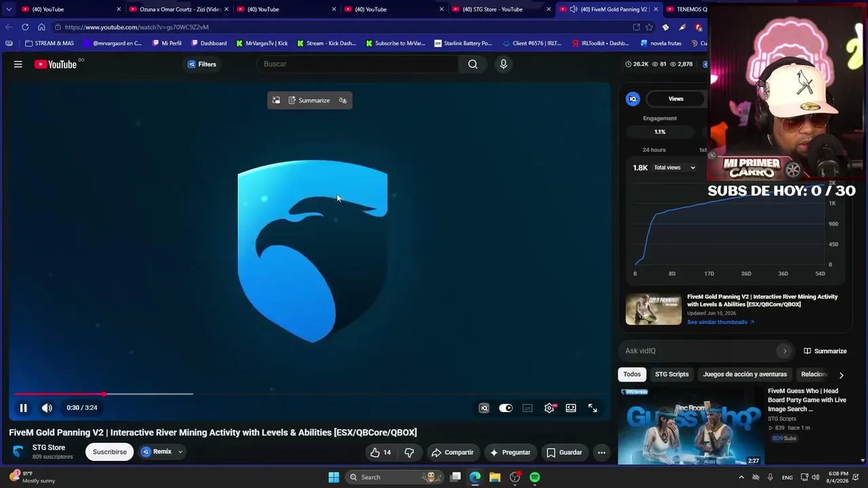This screenshot has height=488, width=868.
Task: Open the MrVargasTv | Kick bookmark
Action: [x=262, y=43]
